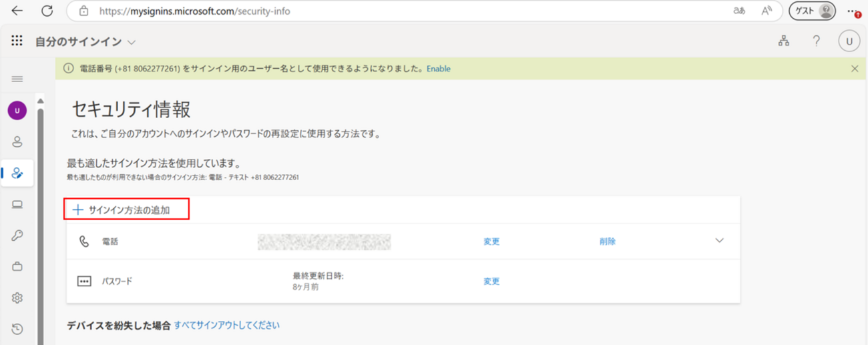This screenshot has width=868, height=345.
Task: Click 削除 link in 電話 row
Action: [608, 242]
